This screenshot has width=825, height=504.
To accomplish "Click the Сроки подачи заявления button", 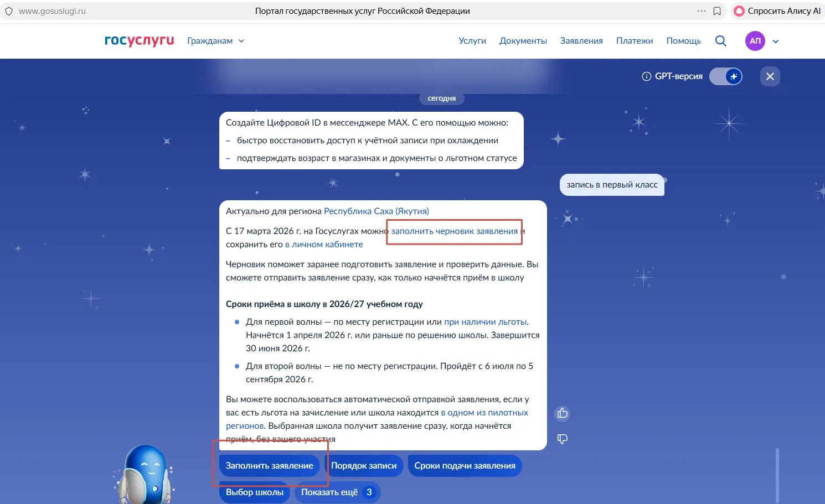I will [465, 466].
